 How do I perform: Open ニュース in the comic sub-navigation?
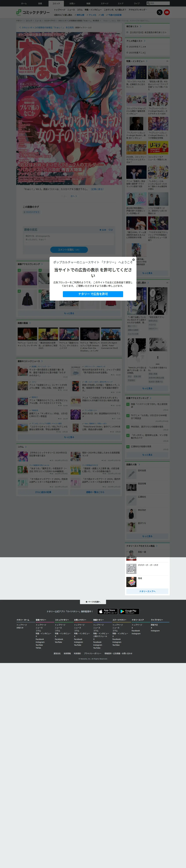(71, 10)
